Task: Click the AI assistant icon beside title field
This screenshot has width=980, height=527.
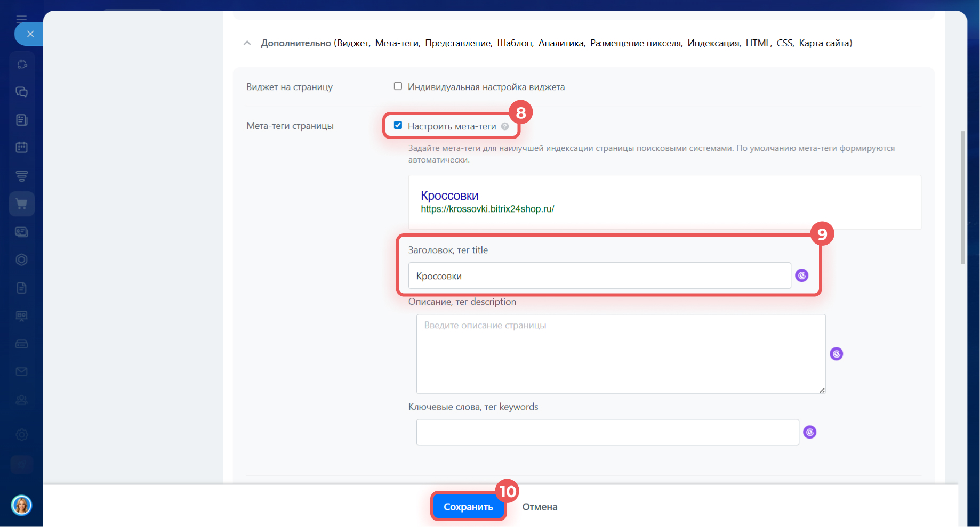Action: pyautogui.click(x=801, y=275)
